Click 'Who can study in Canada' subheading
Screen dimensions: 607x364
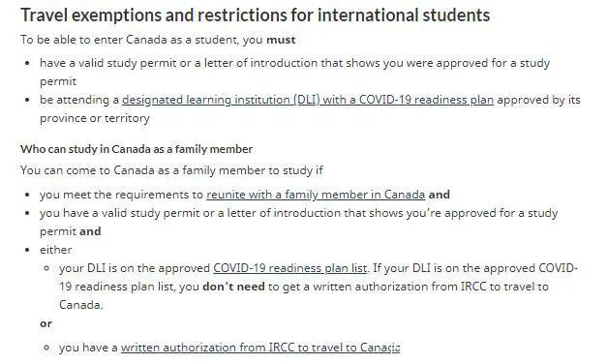(x=137, y=149)
